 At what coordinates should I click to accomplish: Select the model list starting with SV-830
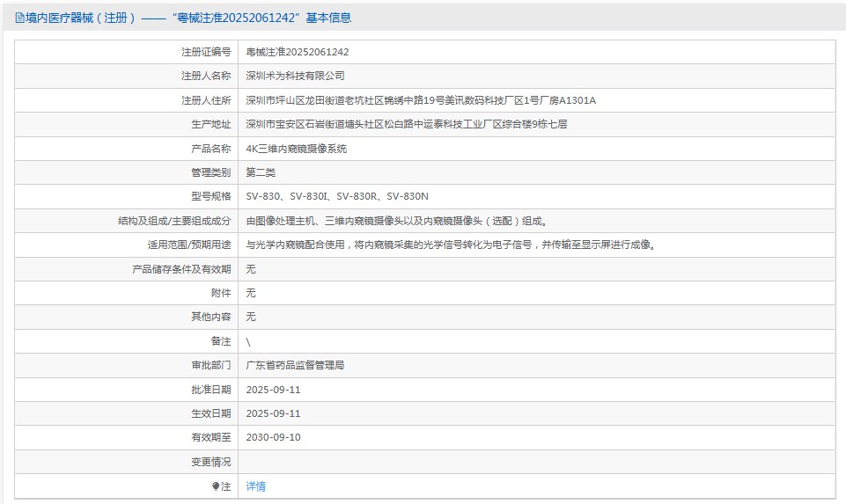(336, 196)
